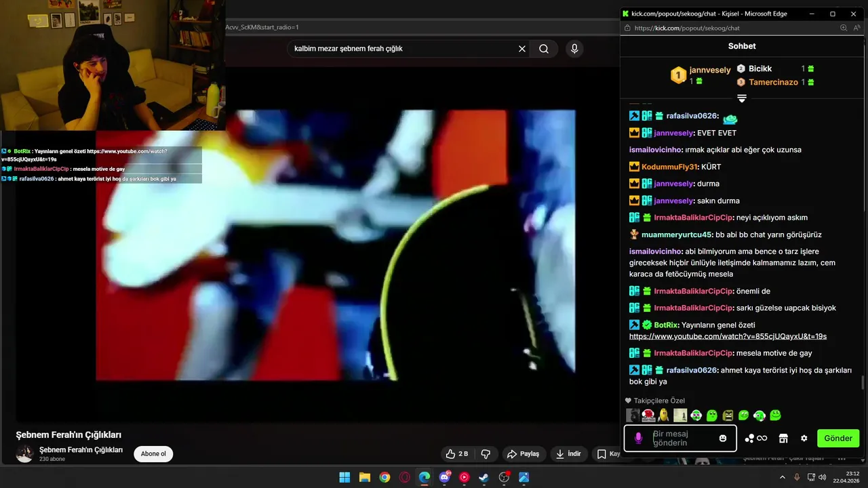Download the video with İndir button
The image size is (868, 488).
click(568, 454)
